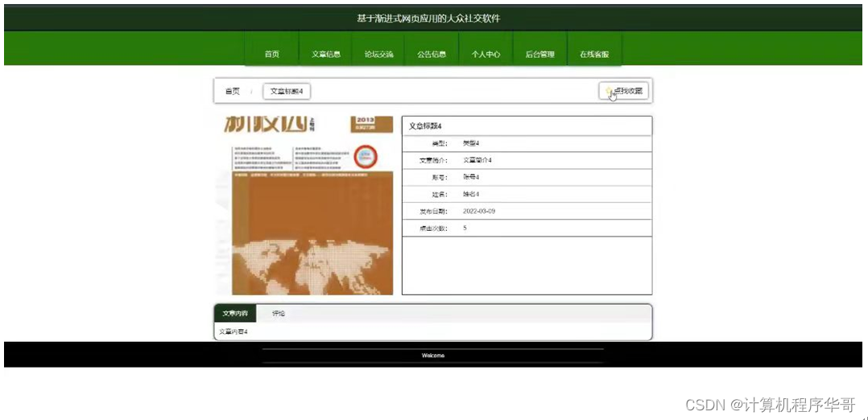Open the 在线客服 navigation item
The width and height of the screenshot is (868, 420).
click(594, 54)
